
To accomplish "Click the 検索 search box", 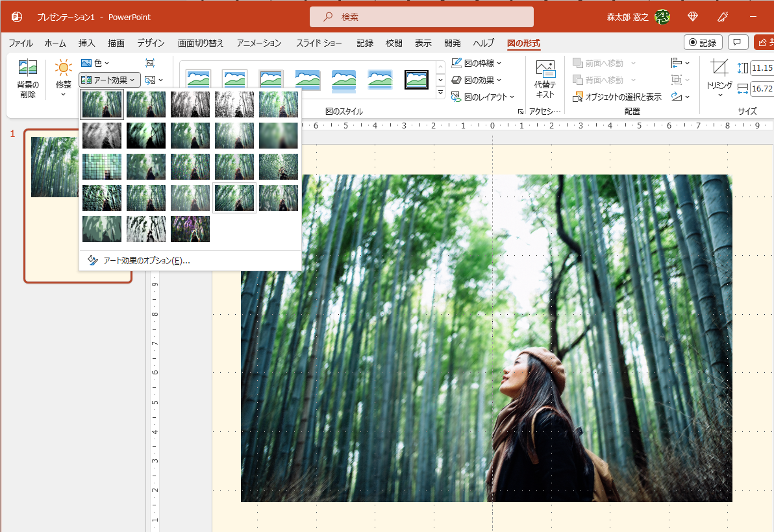I will point(421,17).
